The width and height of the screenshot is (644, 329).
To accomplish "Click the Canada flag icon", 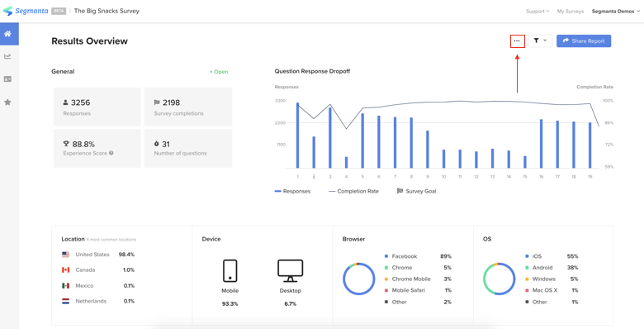I will [x=66, y=269].
